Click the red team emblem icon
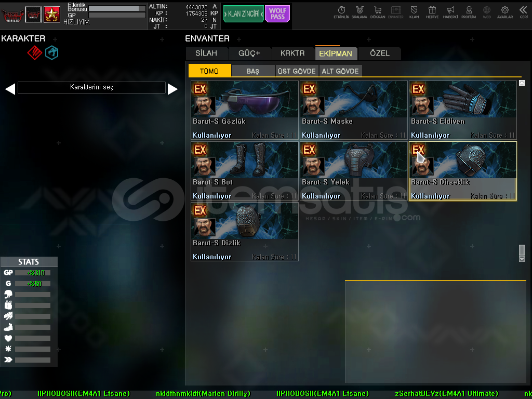The image size is (532, 399). 35,52
